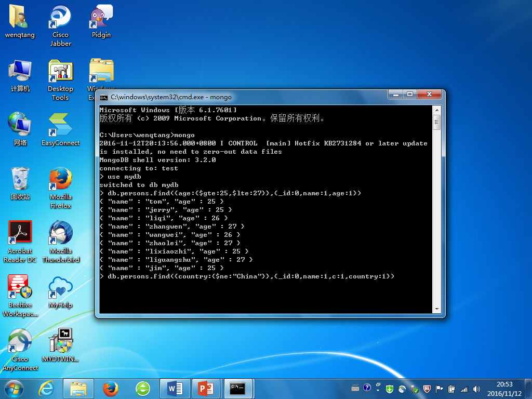Viewport: 532px width, 399px height.
Task: Open File Explorer from the taskbar
Action: (x=78, y=389)
